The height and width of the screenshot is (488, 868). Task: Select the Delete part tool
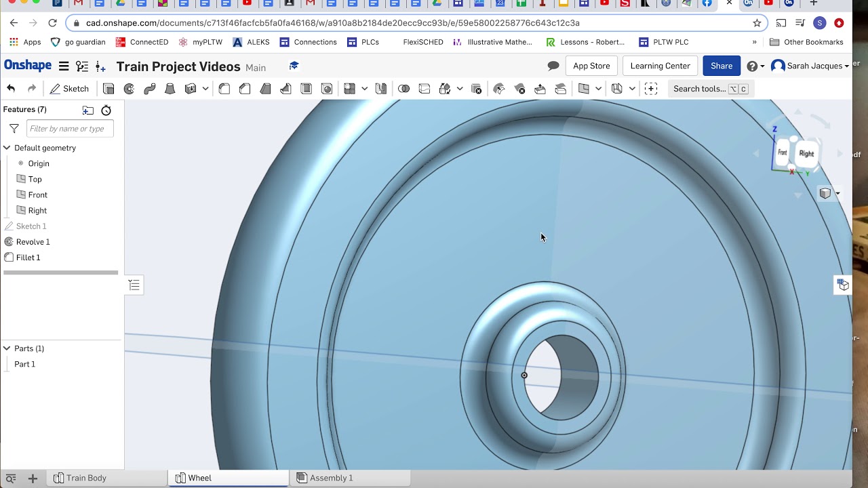coord(477,89)
